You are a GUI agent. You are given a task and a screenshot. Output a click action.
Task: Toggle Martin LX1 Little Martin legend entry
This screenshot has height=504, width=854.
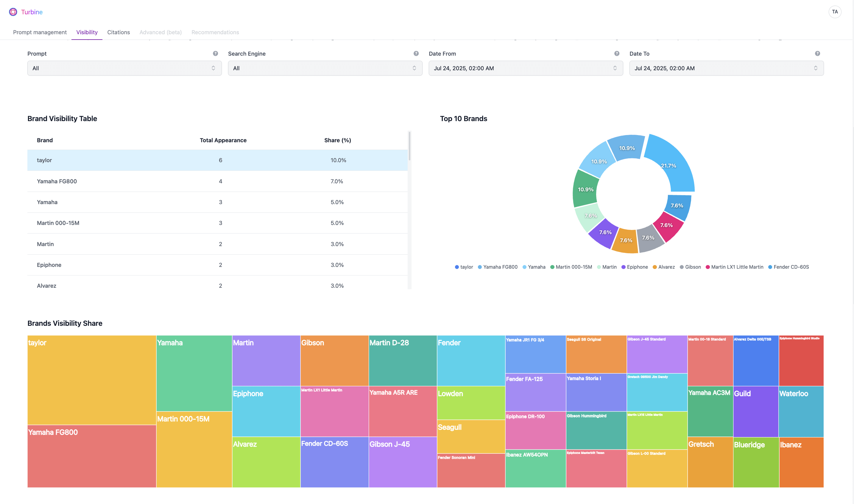click(x=734, y=267)
